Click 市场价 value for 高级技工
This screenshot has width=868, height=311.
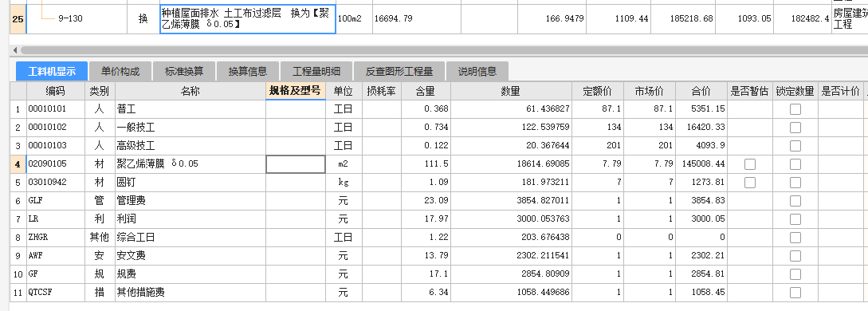(649, 146)
